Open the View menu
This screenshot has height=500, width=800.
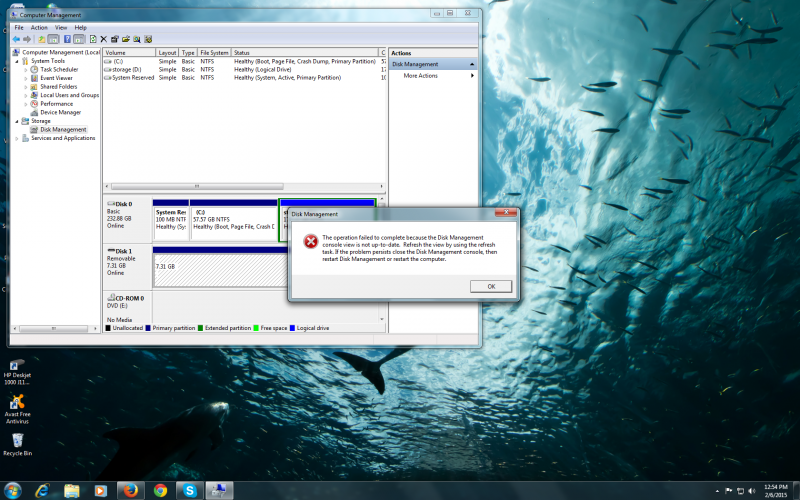61,28
